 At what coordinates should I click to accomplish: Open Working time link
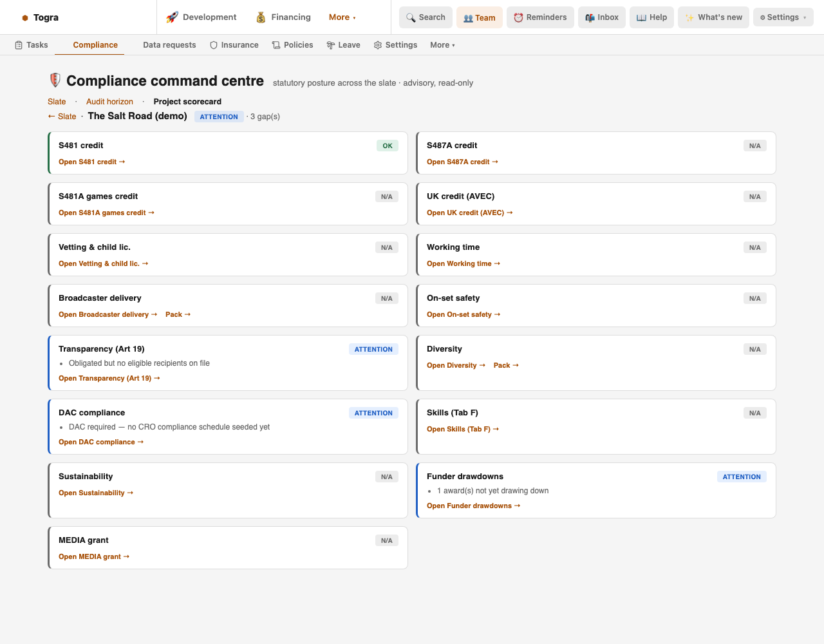coord(464,264)
